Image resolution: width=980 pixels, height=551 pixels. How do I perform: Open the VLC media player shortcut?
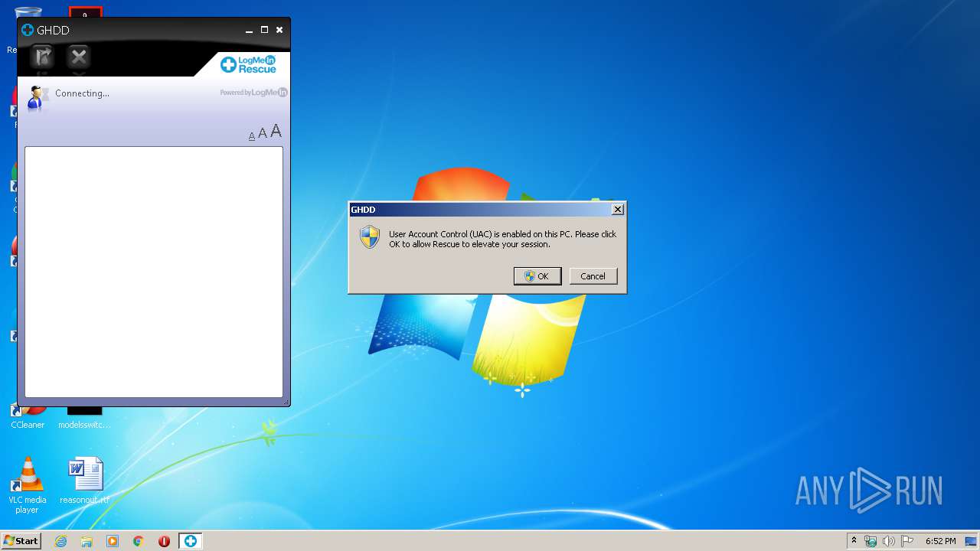point(27,484)
